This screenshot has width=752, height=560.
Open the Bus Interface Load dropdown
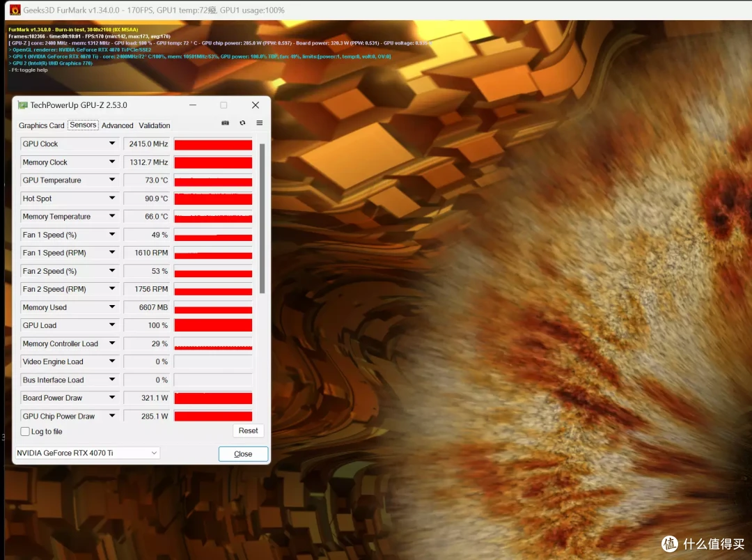coord(112,380)
